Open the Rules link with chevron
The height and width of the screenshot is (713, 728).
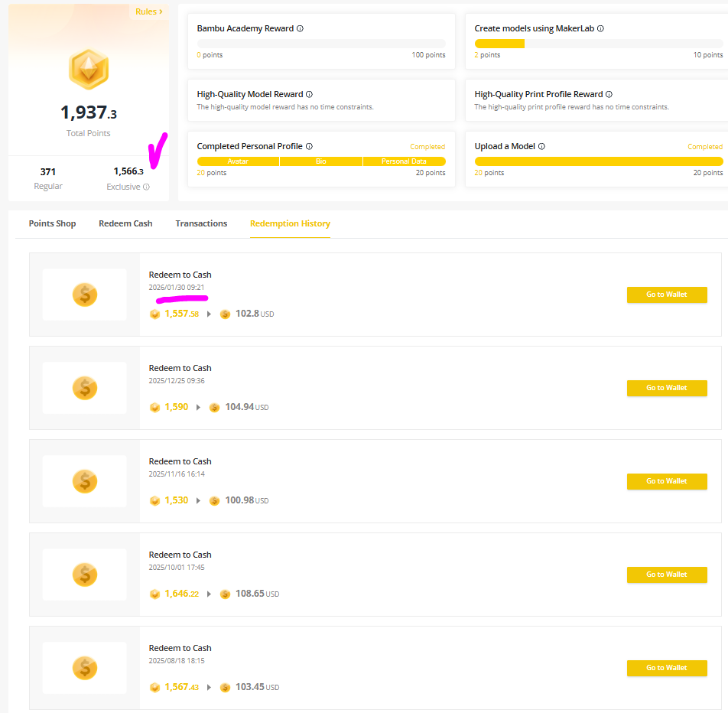coord(148,11)
